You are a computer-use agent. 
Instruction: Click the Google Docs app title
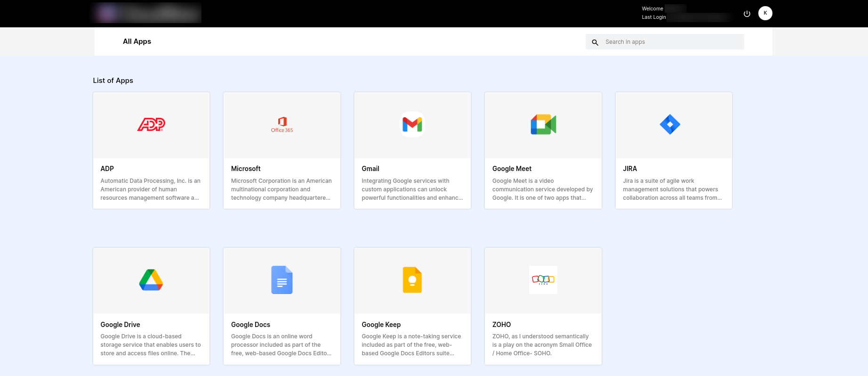tap(250, 325)
